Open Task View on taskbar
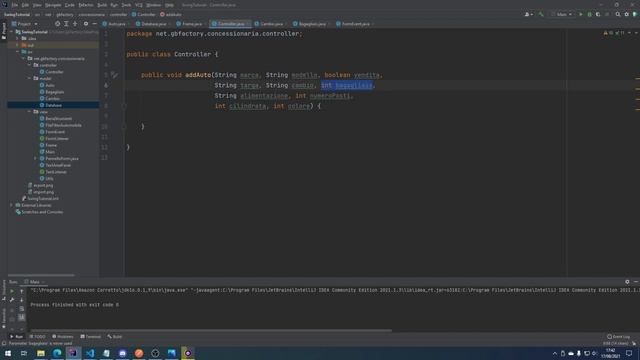 [24, 353]
